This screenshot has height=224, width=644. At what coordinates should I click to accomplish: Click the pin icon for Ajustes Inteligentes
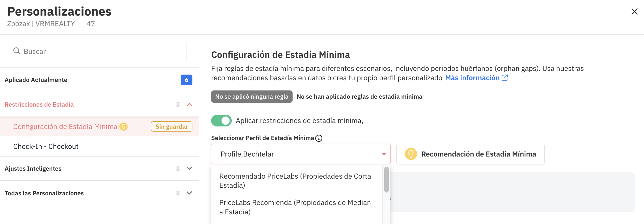178,169
